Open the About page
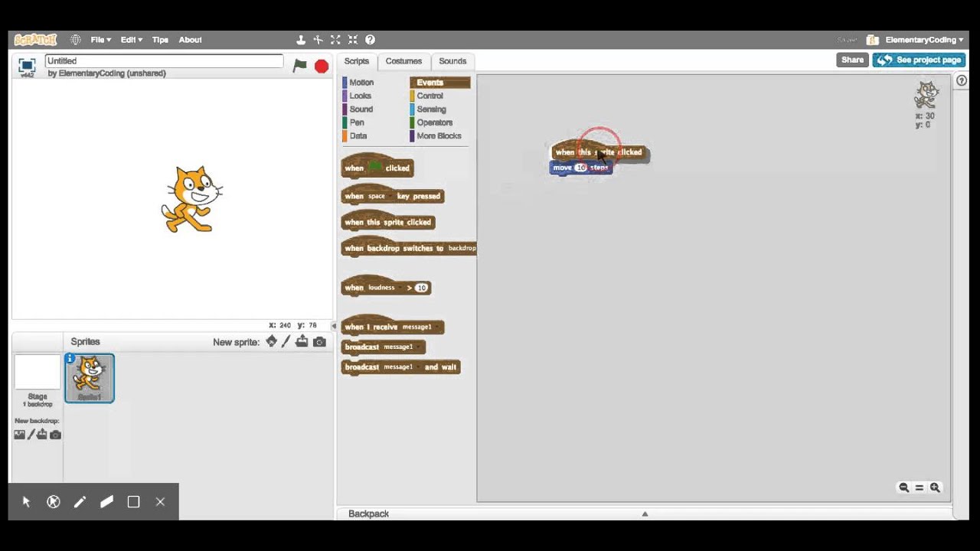980x551 pixels. (x=190, y=40)
